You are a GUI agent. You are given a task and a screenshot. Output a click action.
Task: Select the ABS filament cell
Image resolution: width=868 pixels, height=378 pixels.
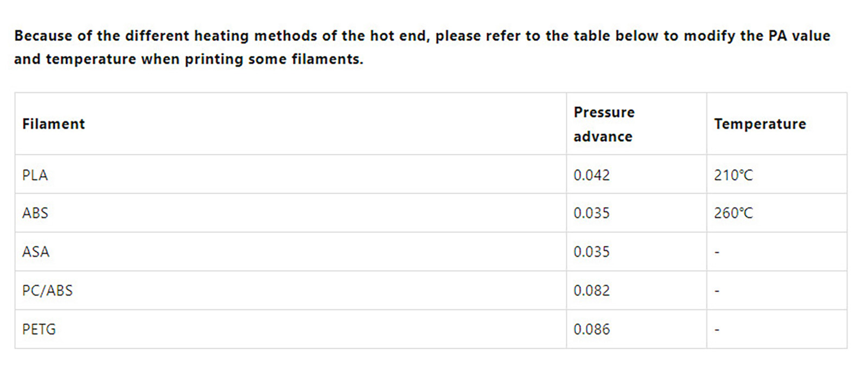291,213
